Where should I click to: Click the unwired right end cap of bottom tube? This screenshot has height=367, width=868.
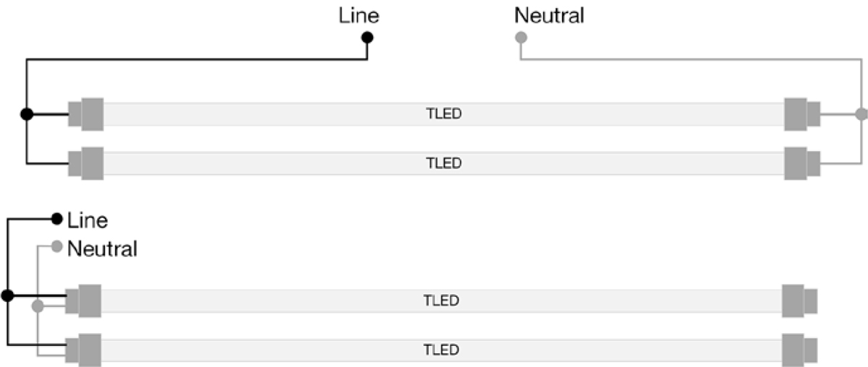799,350
